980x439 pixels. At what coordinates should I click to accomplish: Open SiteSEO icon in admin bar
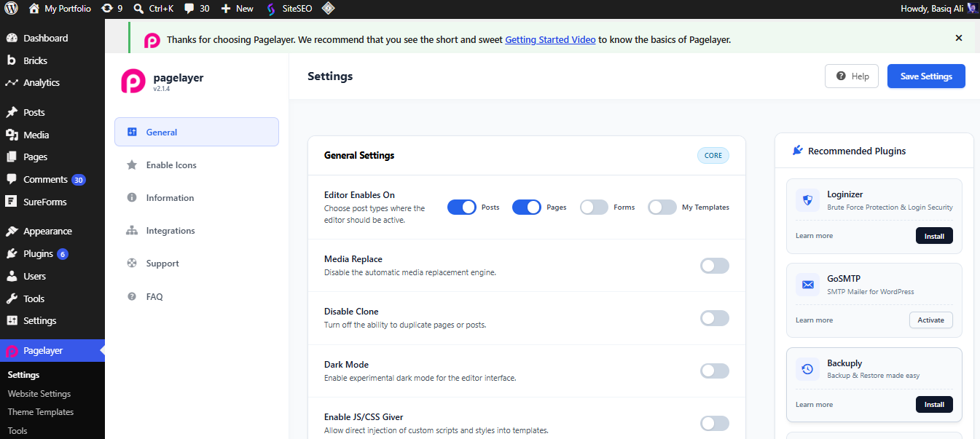point(270,9)
